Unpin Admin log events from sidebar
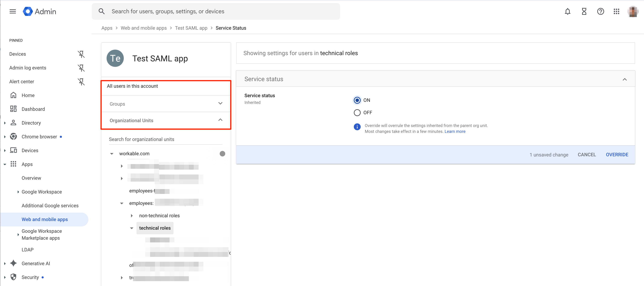 click(81, 68)
